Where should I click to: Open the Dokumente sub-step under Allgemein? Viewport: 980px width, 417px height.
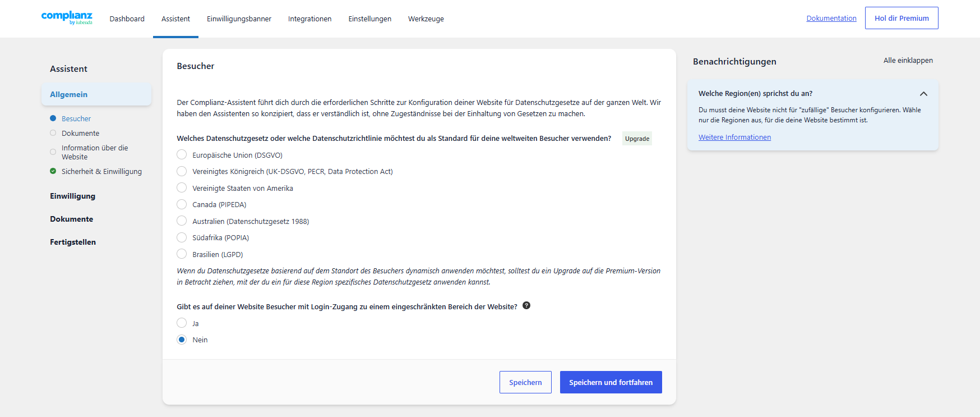coord(81,133)
